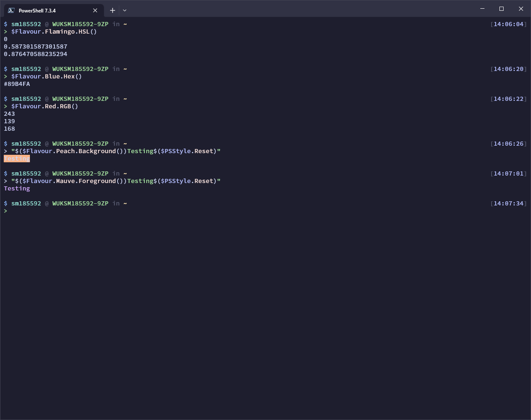531x420 pixels.
Task: Place cursor at the empty command prompt
Action: [x=12, y=211]
